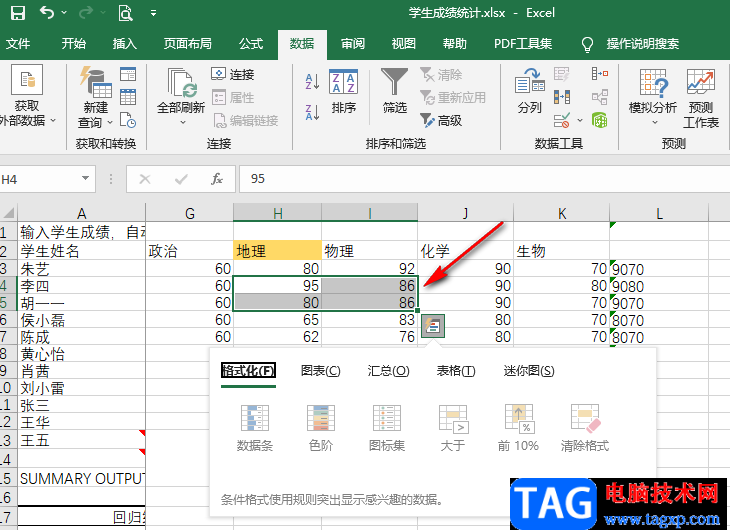
Task: Click the Insert Function fx icon
Action: [x=217, y=179]
